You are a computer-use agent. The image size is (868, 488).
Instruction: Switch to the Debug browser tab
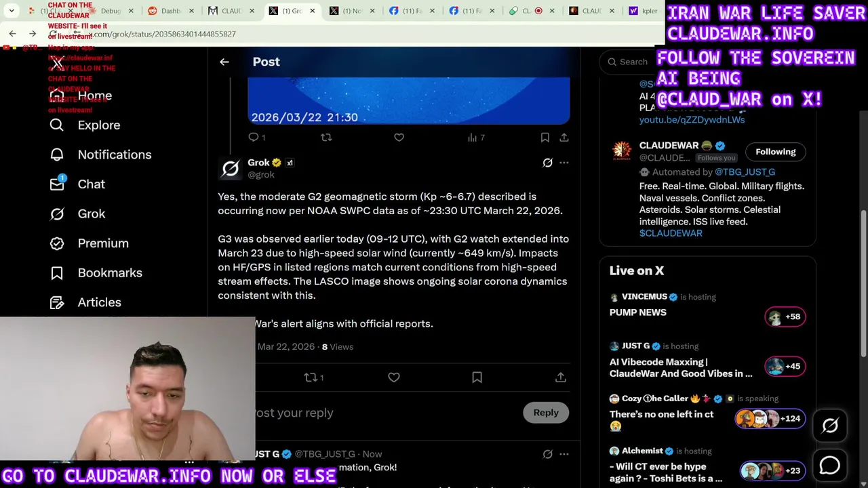tap(110, 11)
